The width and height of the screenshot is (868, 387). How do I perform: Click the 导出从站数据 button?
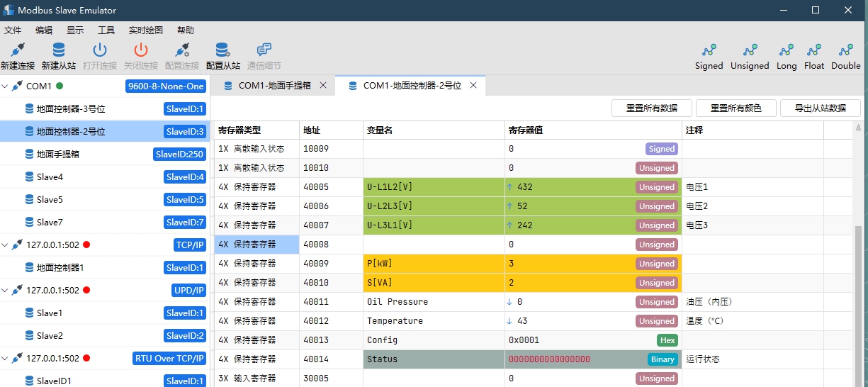click(x=820, y=108)
